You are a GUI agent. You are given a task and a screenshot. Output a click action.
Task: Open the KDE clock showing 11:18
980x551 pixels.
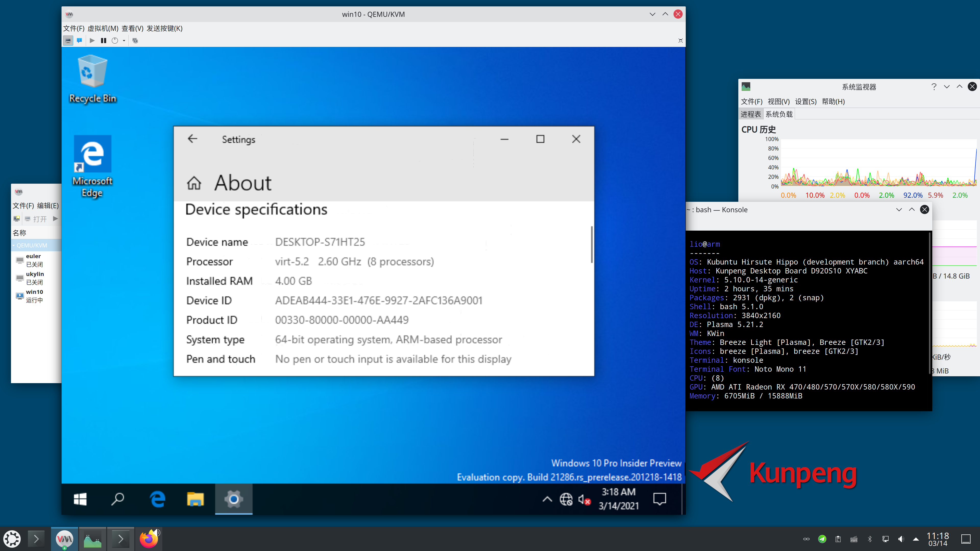(937, 539)
